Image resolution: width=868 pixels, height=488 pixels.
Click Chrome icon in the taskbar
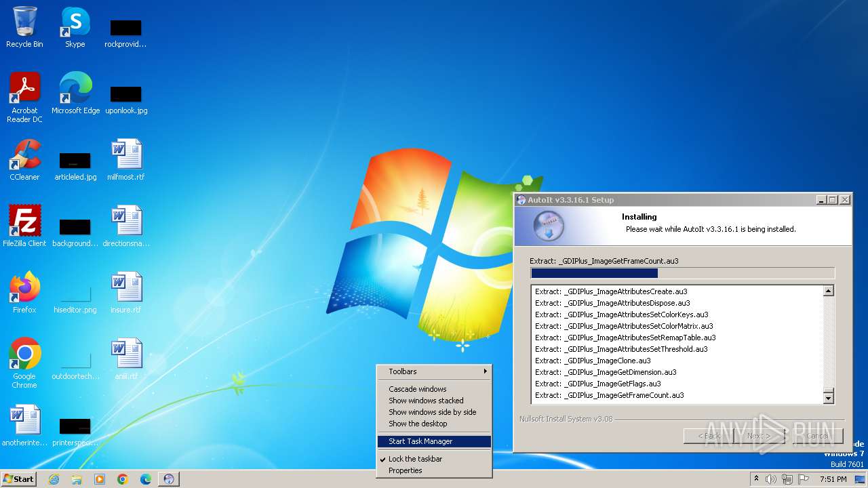pos(123,479)
